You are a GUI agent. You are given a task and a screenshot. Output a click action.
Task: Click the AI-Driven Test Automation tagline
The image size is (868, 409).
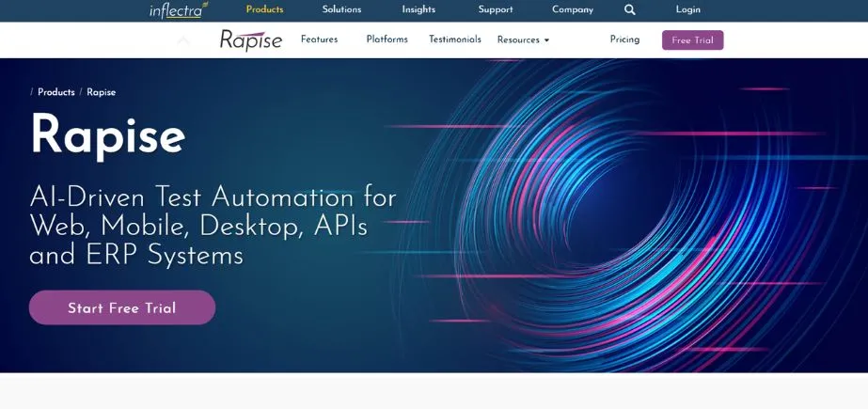(x=213, y=226)
